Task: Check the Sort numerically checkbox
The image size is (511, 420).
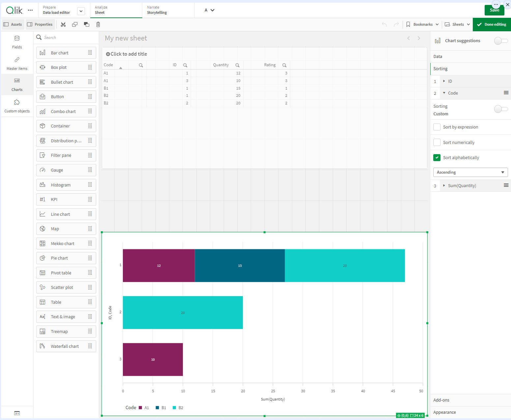Action: 437,142
